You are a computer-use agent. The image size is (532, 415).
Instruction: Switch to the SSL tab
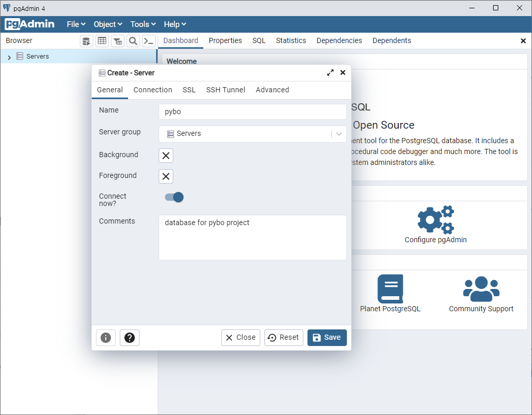189,90
